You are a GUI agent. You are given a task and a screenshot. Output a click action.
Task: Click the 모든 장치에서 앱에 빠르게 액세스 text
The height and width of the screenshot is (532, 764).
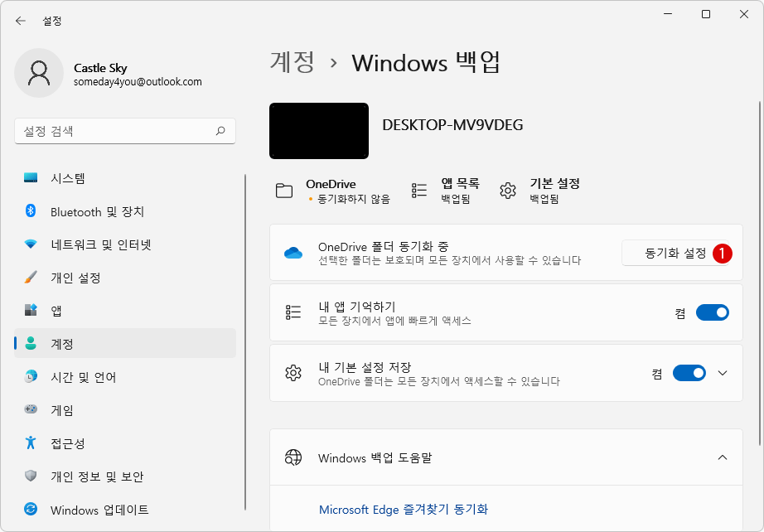click(x=394, y=321)
